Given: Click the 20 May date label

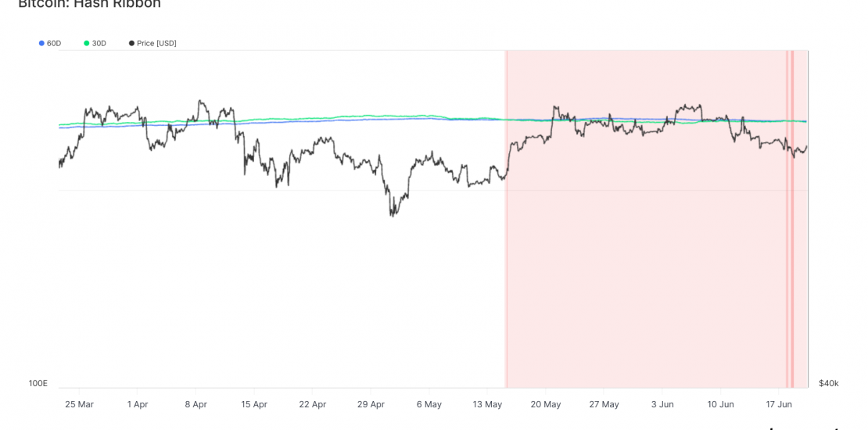Looking at the screenshot, I should pos(546,404).
